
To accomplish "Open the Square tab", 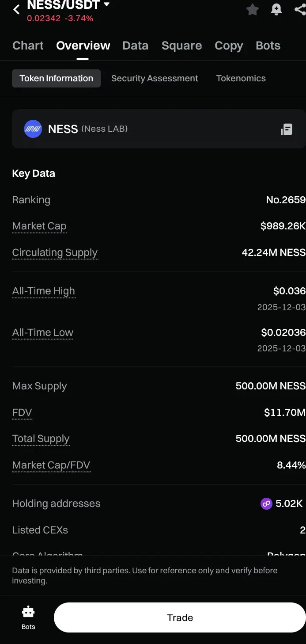I will pos(181,46).
